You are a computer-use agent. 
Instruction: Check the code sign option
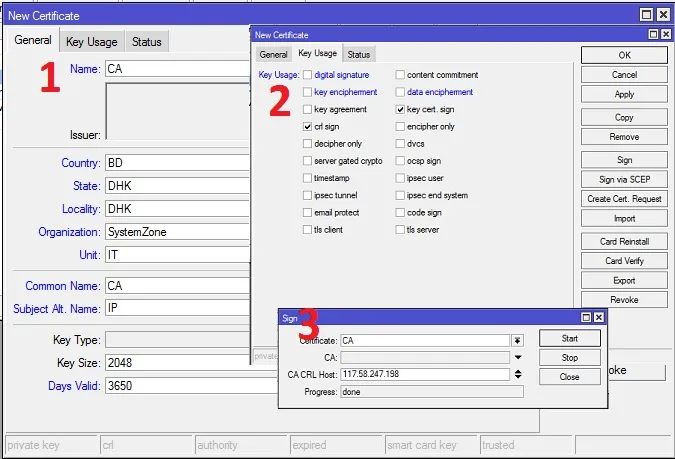tap(400, 213)
